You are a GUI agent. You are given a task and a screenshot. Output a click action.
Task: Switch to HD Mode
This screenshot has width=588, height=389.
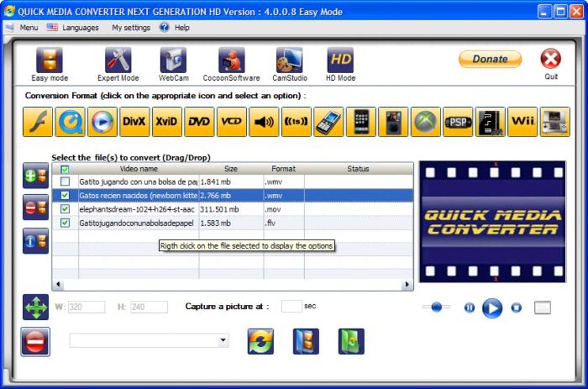pos(341,64)
